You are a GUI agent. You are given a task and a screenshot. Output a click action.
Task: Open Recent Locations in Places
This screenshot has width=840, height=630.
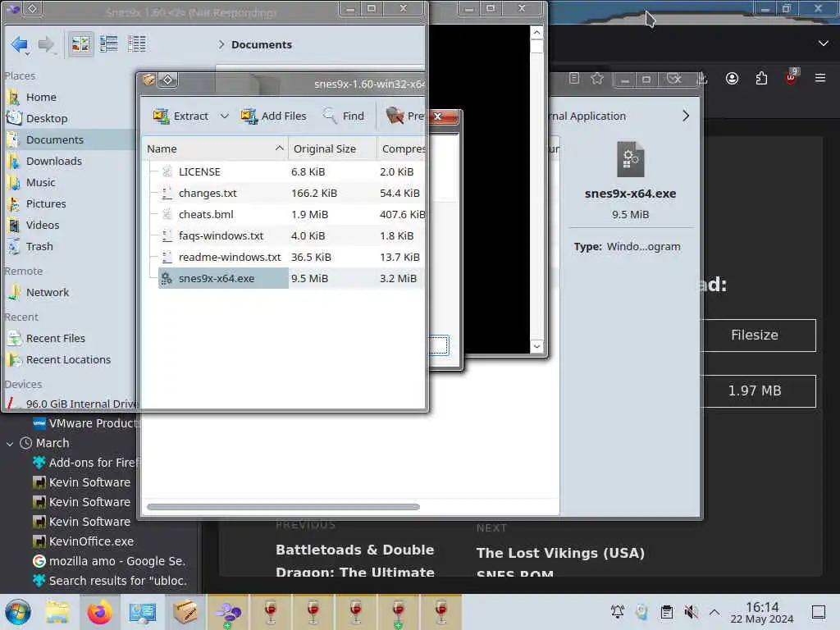(68, 360)
